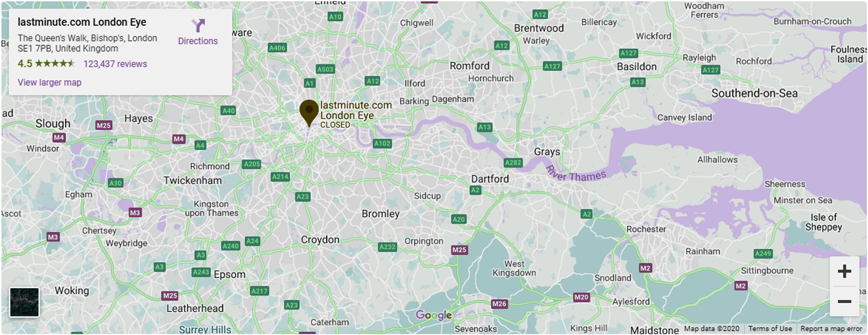Click the 4.5 star rating
Viewport: 868px width, 335px height.
point(46,64)
